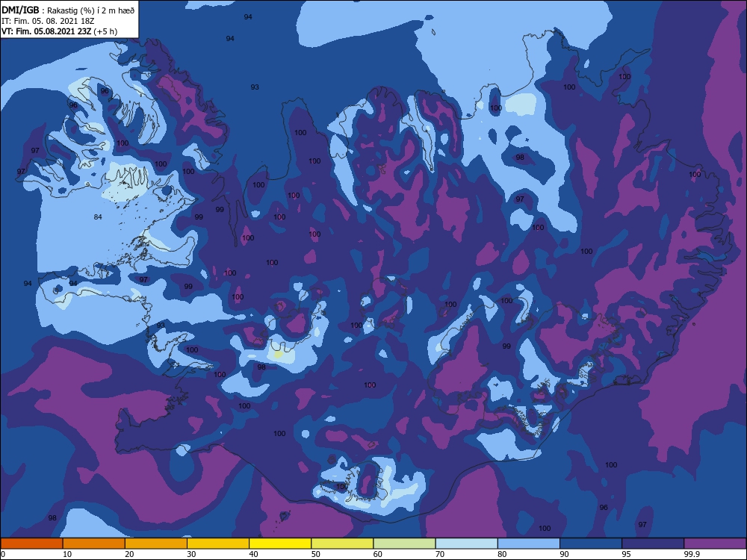747x560 pixels.
Task: Select the '70' legend scale label
Action: 440,554
